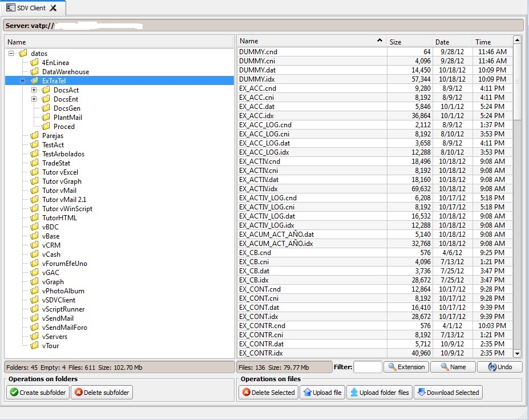Click the TestAct folder icon
This screenshot has width=529, height=420.
[34, 144]
